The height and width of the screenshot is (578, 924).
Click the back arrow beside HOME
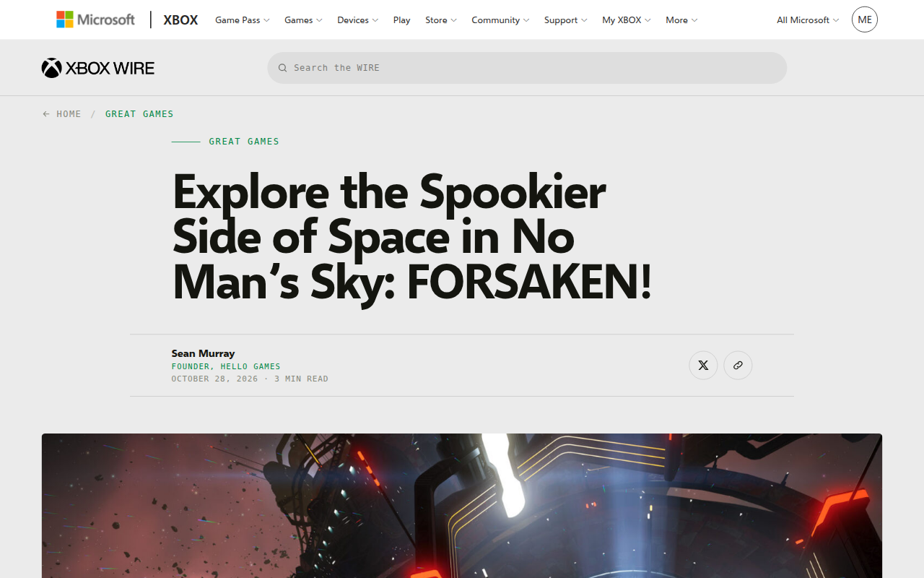point(46,114)
